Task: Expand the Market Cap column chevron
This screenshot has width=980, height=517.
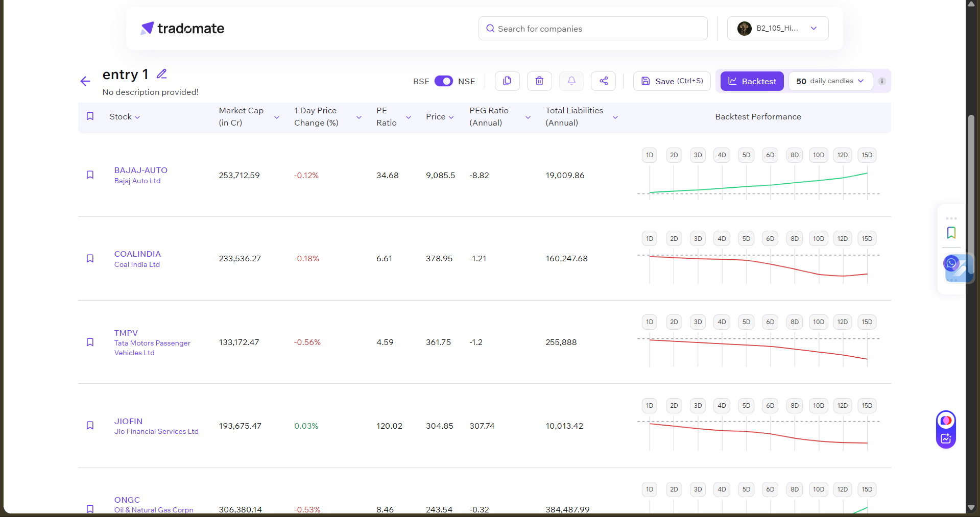Action: tap(277, 117)
